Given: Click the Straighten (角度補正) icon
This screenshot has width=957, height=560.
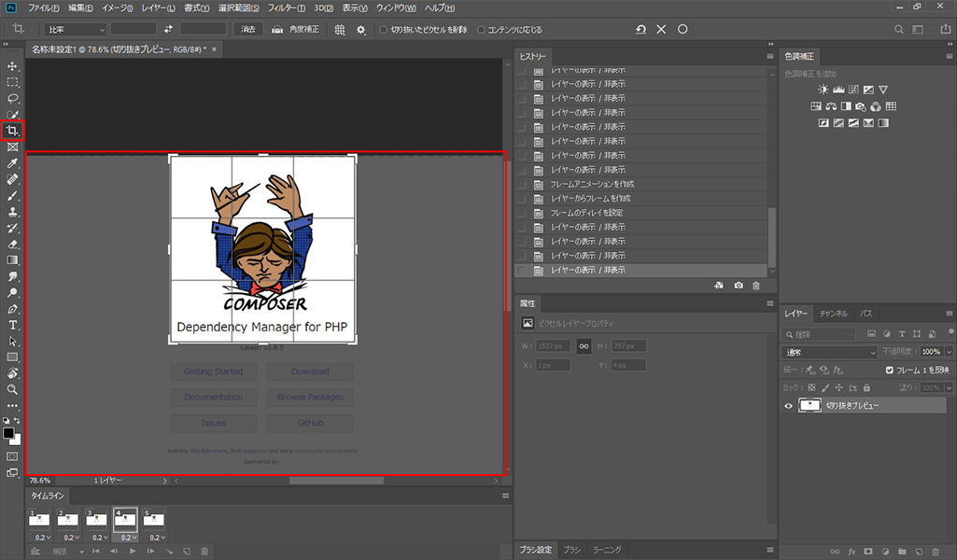Looking at the screenshot, I should coord(277,29).
